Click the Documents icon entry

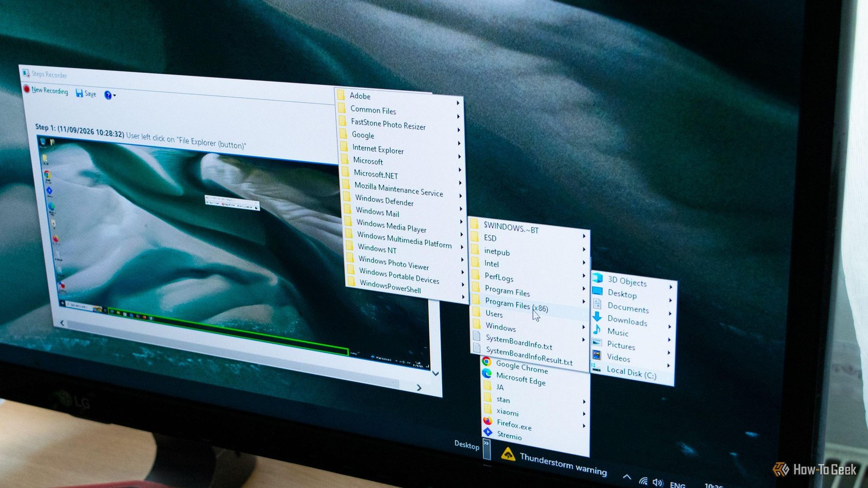tap(597, 304)
